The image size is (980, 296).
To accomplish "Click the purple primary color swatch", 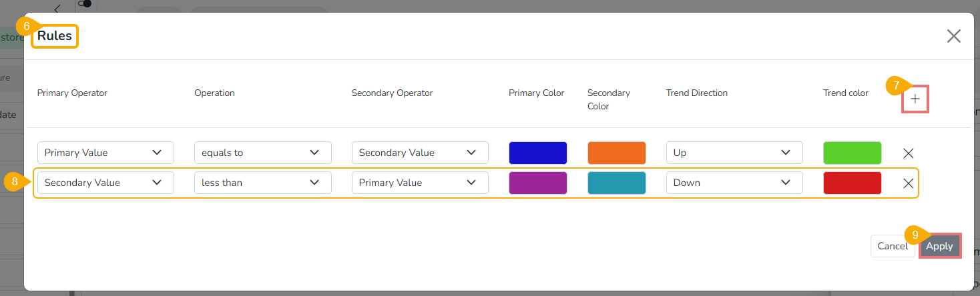I will (x=537, y=183).
